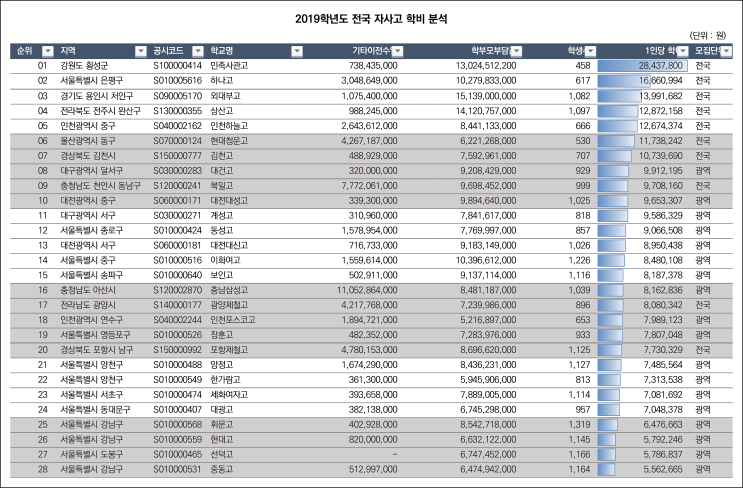
Task: Open the 순위 column filter dropdown
Action: point(48,51)
